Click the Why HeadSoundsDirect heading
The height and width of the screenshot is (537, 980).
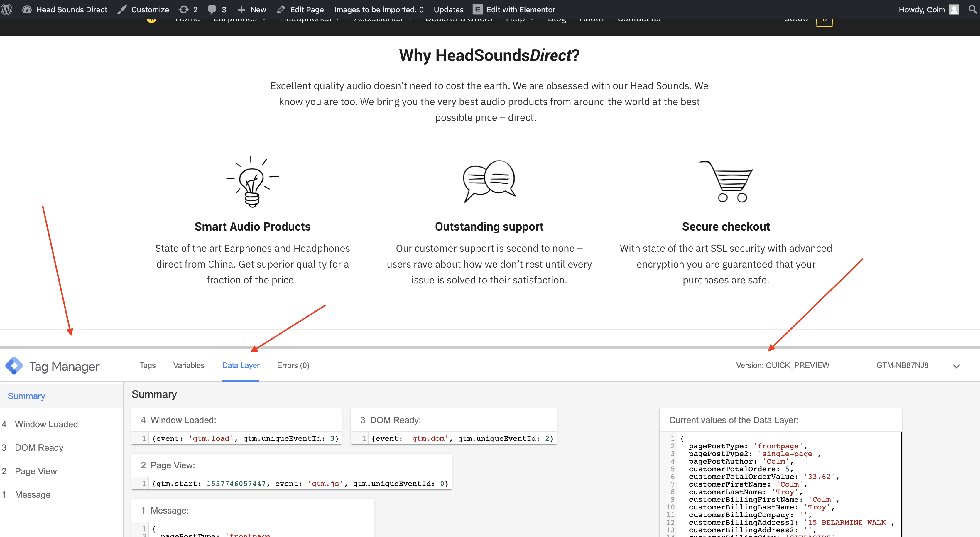click(x=489, y=55)
